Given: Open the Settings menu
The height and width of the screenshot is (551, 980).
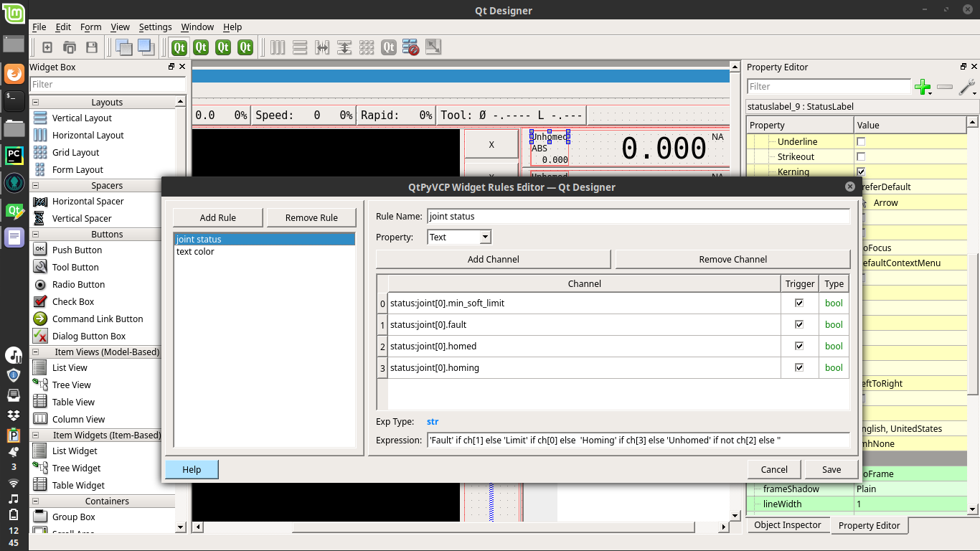Looking at the screenshot, I should click(155, 27).
